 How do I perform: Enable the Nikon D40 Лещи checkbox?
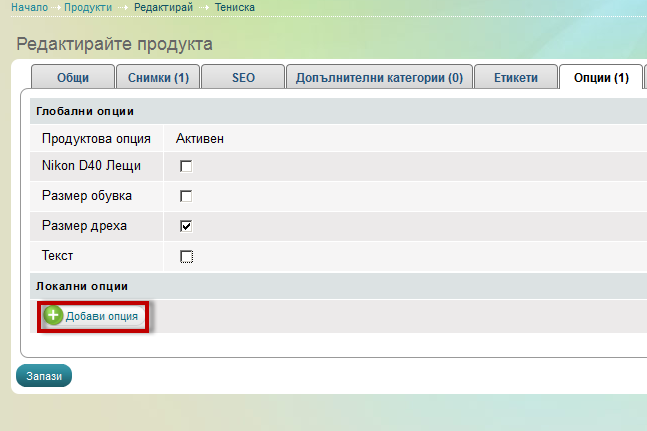click(186, 166)
